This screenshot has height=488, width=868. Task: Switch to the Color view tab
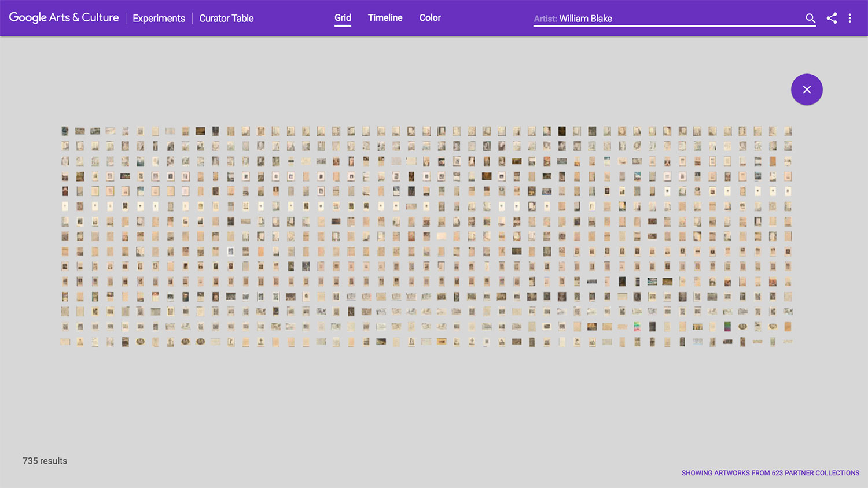pos(430,18)
